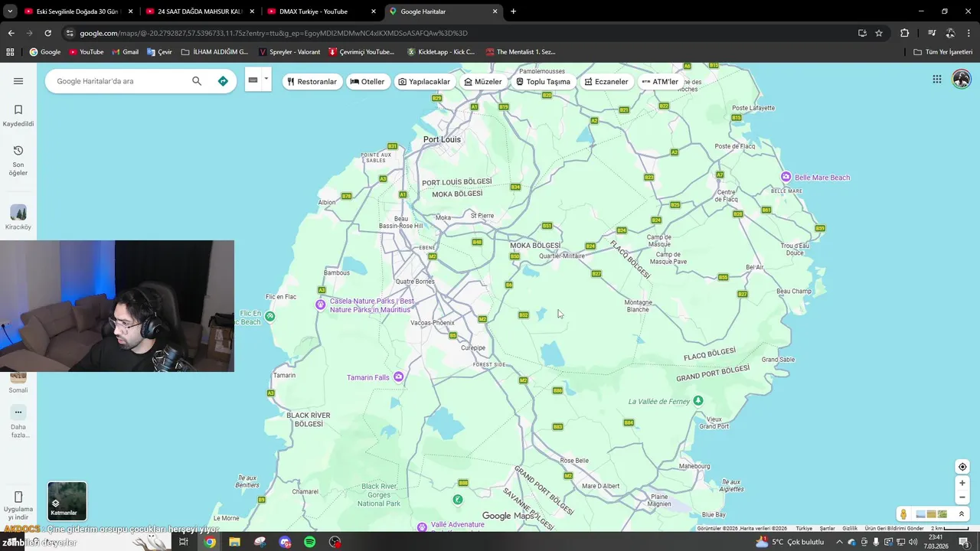
Task: Bookmark this page with the star icon
Action: click(879, 33)
